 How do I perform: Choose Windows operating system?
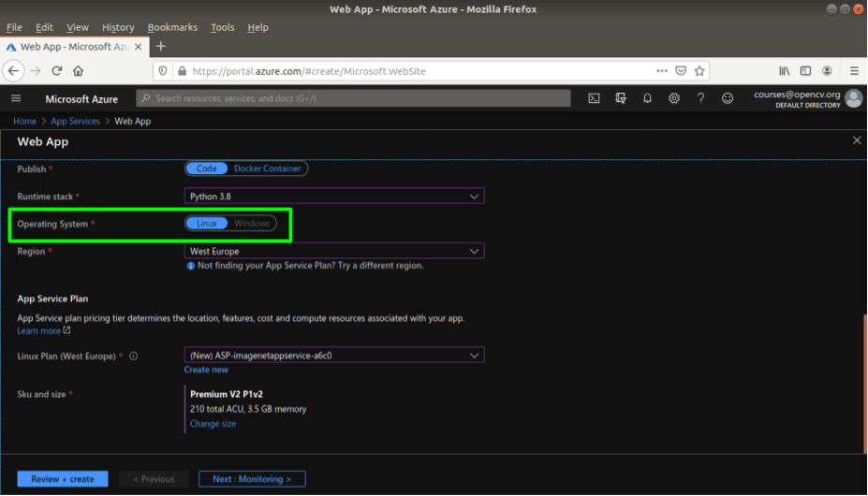[252, 223]
